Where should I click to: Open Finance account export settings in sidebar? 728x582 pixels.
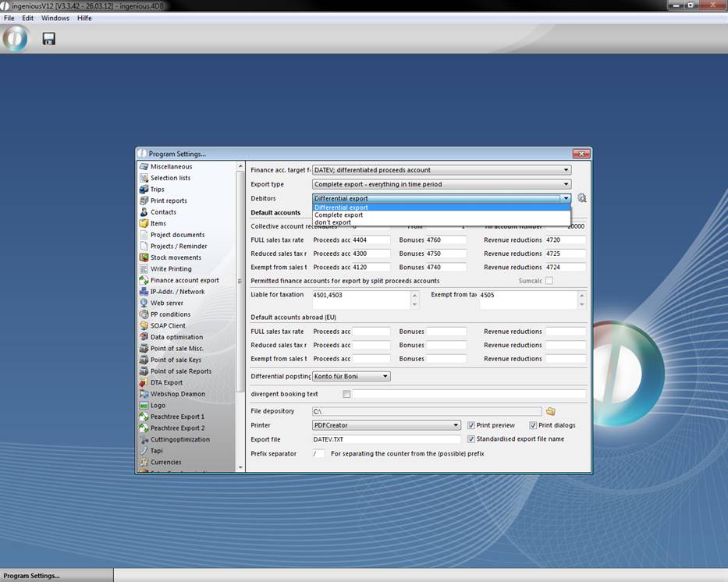(184, 280)
